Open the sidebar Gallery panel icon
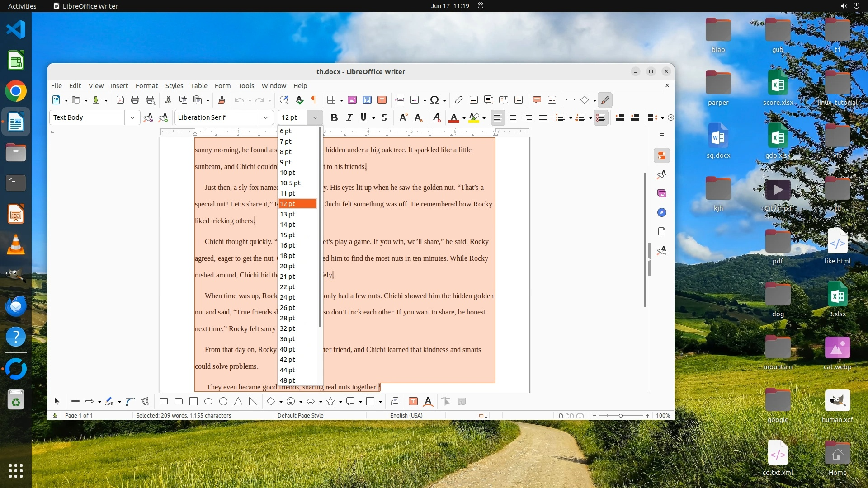Viewport: 868px width, 488px height. point(662,193)
